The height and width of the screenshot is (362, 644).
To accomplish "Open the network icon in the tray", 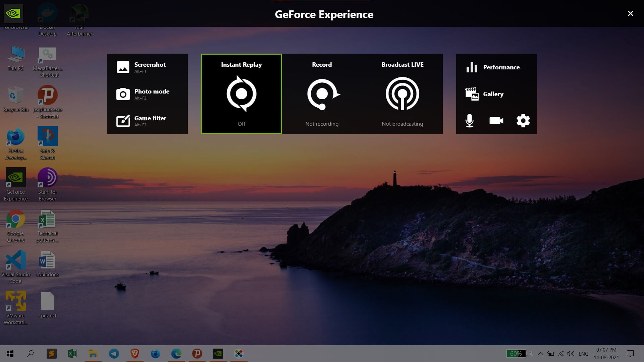I will (x=561, y=354).
